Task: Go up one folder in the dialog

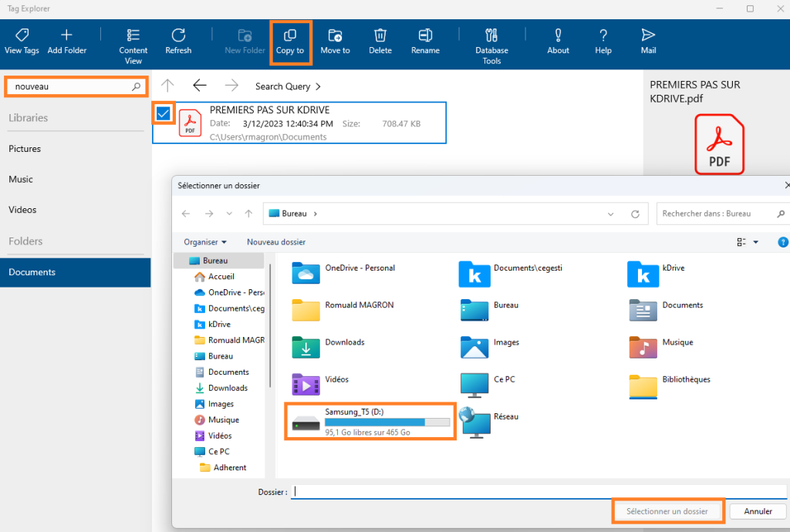Action: tap(248, 214)
